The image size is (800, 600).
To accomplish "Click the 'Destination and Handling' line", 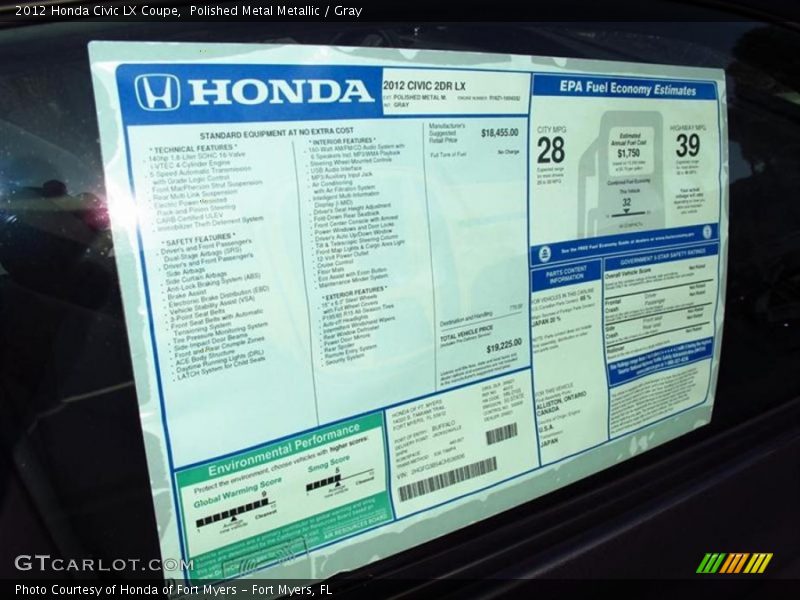I will [466, 319].
